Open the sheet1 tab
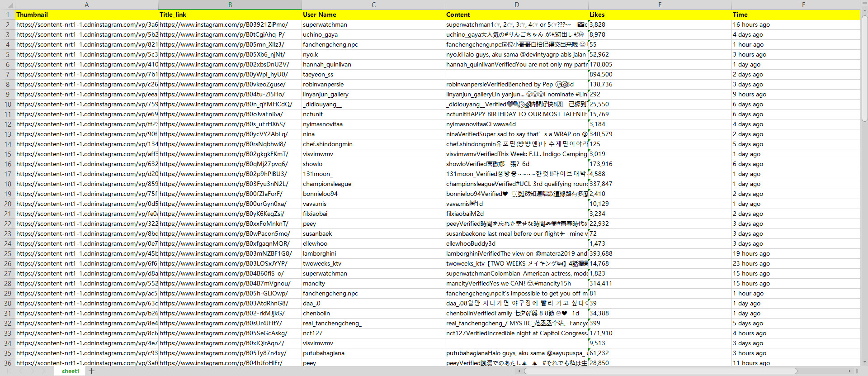 pos(71,371)
